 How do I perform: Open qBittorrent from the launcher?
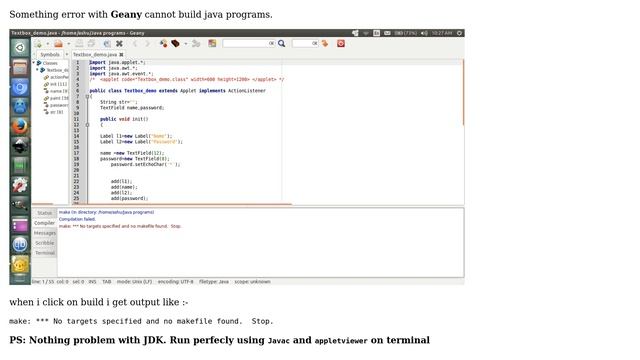(x=20, y=245)
